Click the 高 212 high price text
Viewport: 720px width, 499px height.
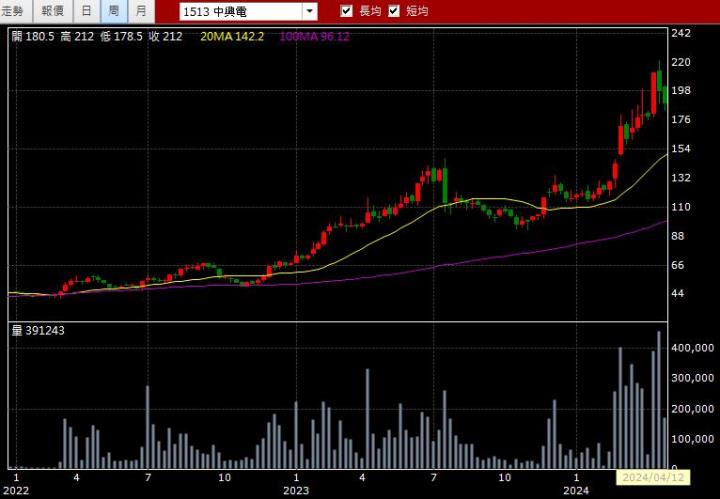click(77, 37)
